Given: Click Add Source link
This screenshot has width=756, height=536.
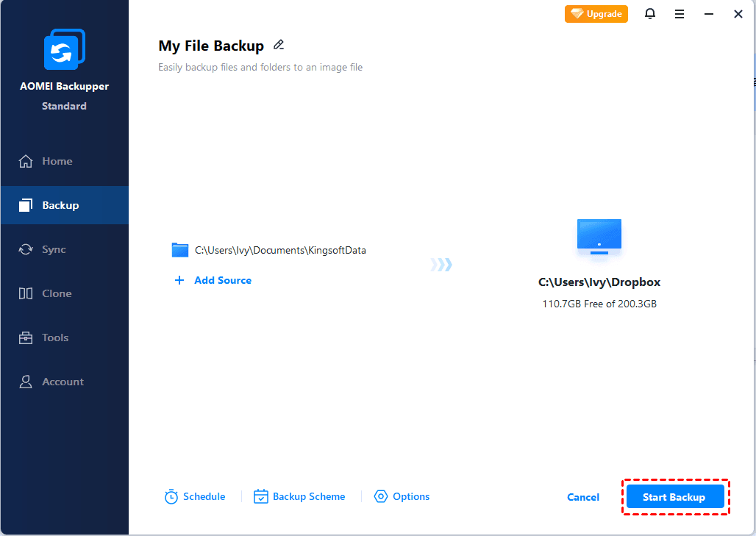Looking at the screenshot, I should coord(223,280).
